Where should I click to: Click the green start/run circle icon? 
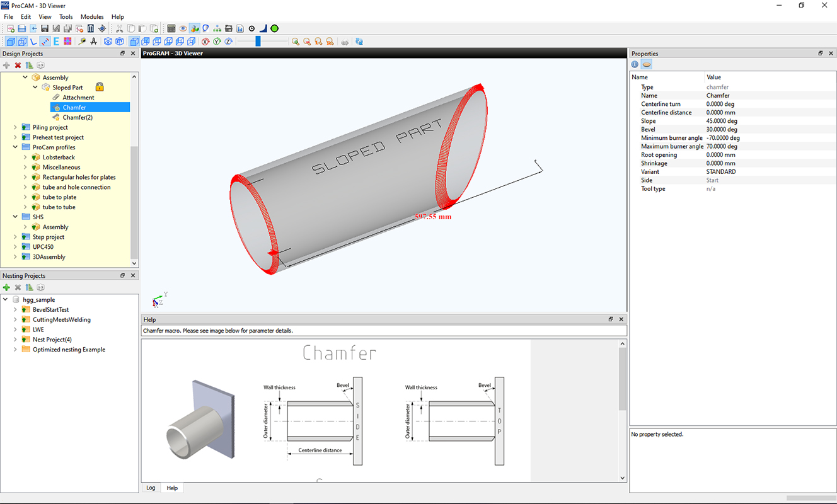[274, 28]
